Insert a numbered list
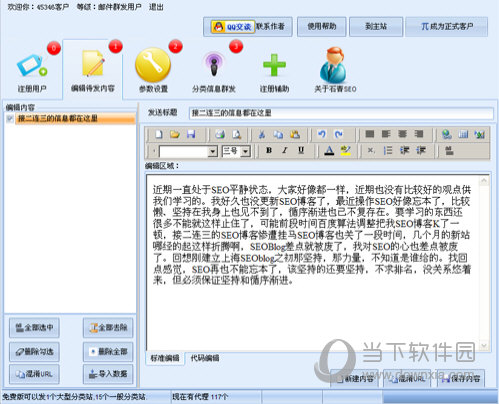 388,151
